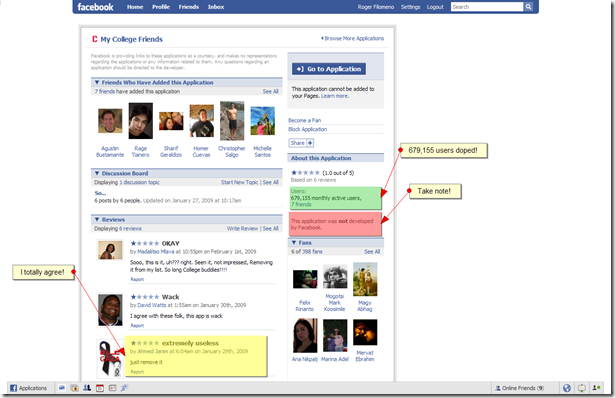Open Friends in top navigation
The width and height of the screenshot is (615, 398).
tap(189, 7)
